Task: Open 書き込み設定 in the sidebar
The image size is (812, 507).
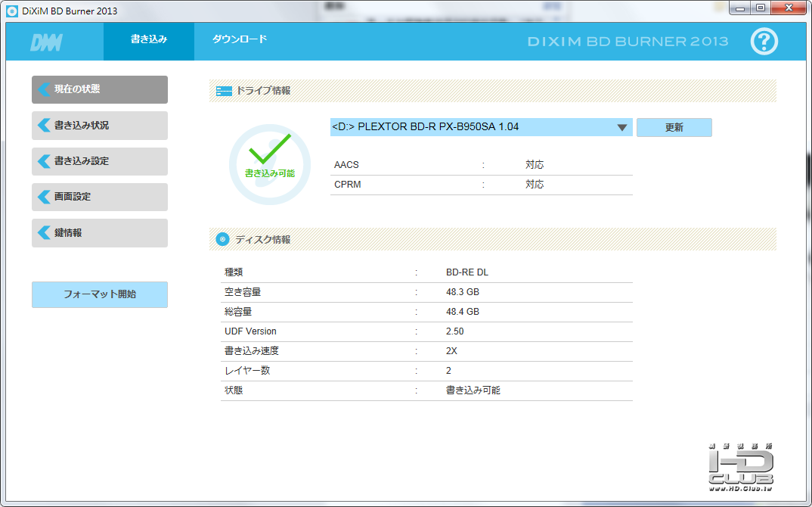Action: pos(100,161)
